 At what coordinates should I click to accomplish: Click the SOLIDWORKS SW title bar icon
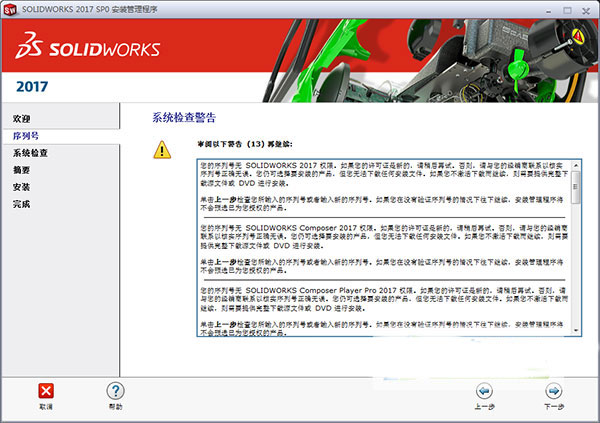10,10
